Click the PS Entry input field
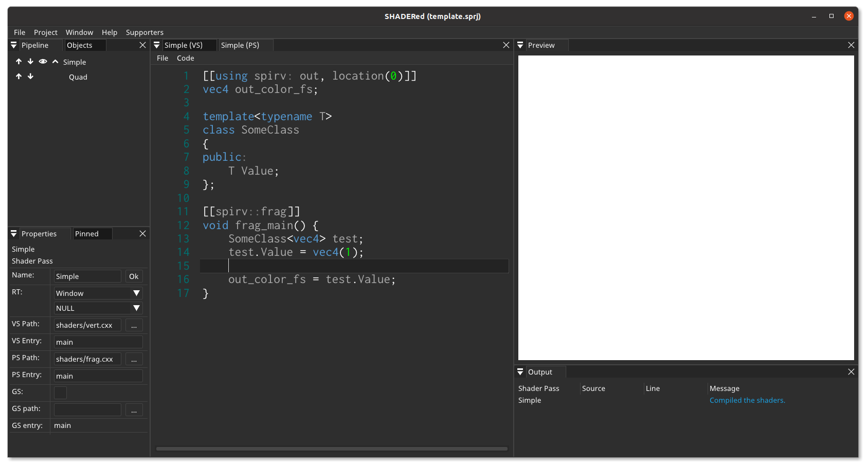 98,376
